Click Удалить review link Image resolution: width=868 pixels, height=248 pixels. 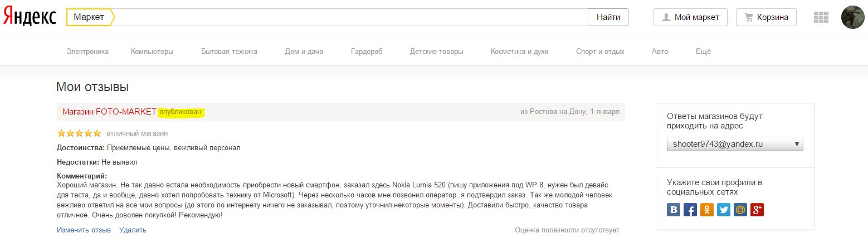click(x=133, y=230)
